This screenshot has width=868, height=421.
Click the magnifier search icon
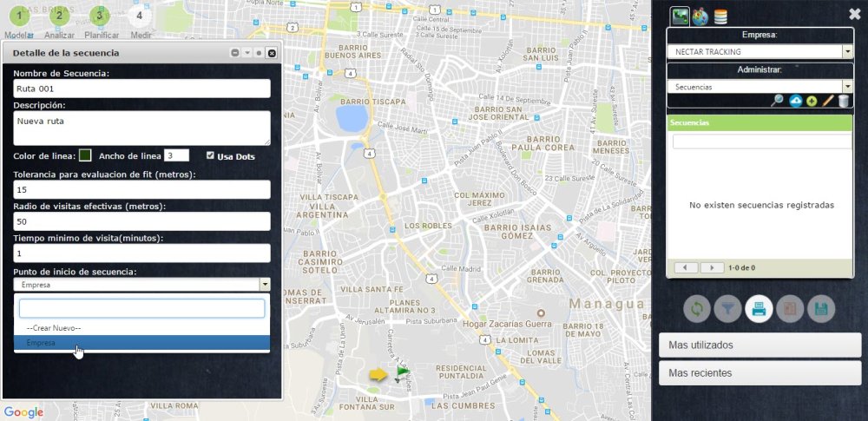777,101
